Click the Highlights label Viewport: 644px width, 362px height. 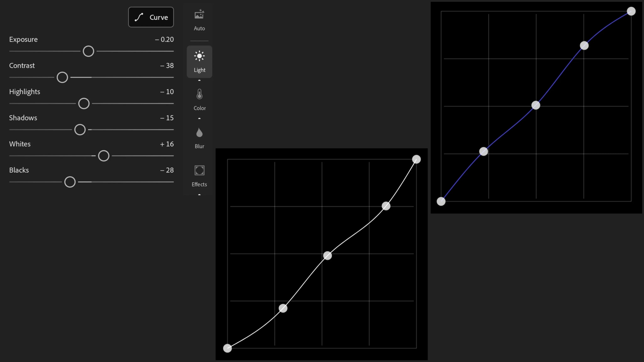[25, 92]
